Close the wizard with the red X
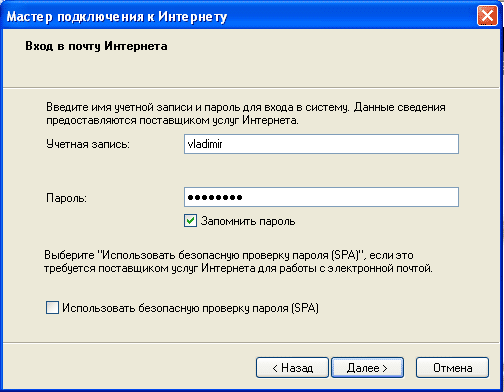This screenshot has height=392, width=504. [x=487, y=16]
